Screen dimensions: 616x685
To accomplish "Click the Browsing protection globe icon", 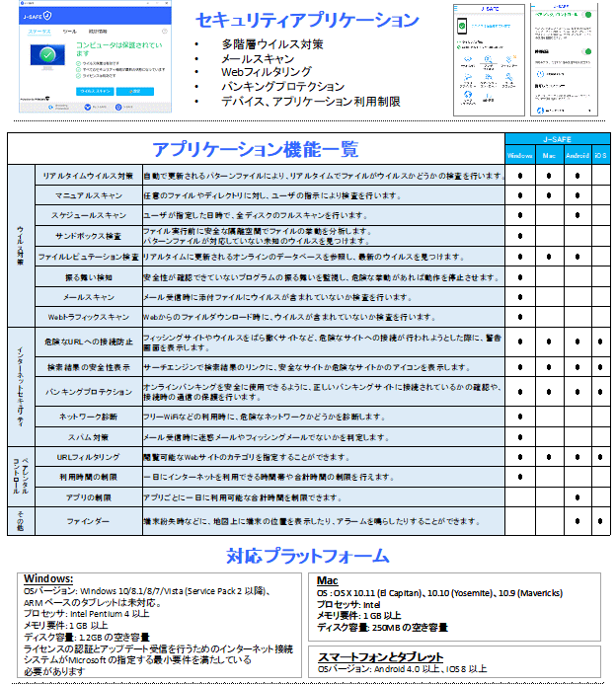I will [50, 107].
